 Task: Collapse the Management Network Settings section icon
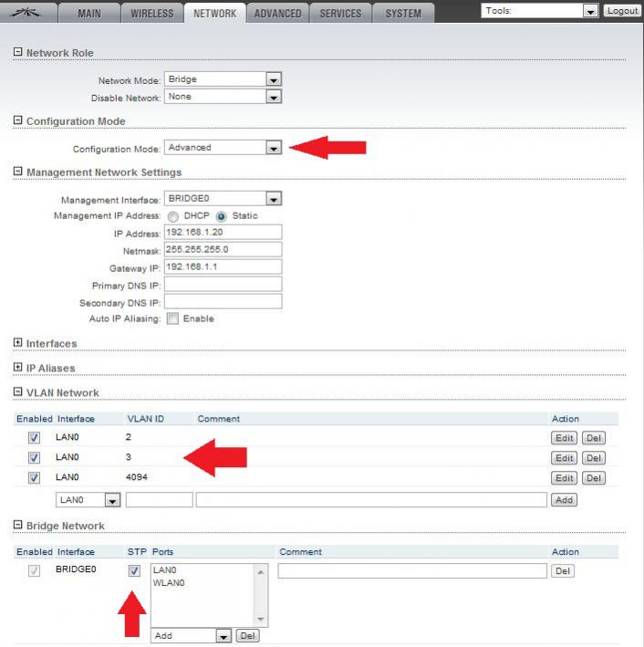17,172
